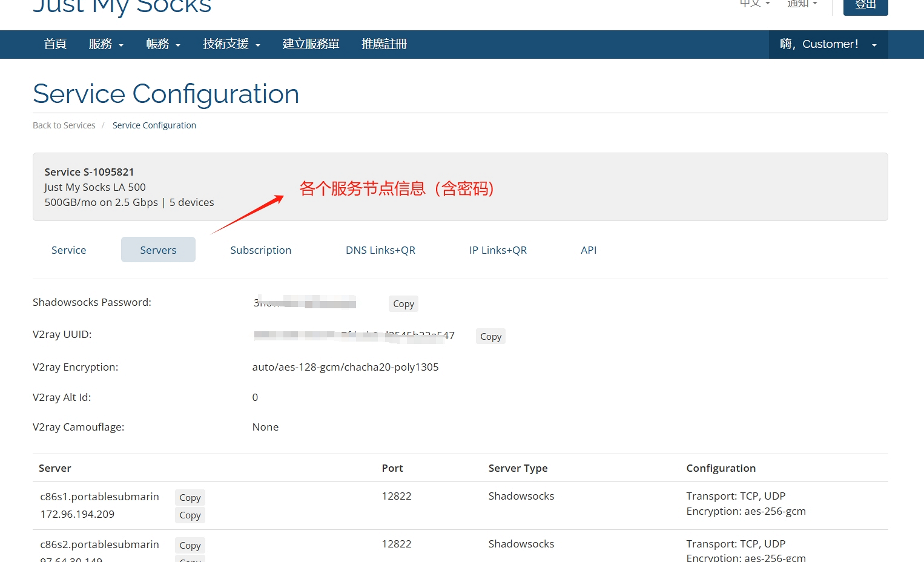Open the 服務 dropdown menu
This screenshot has width=924, height=562.
106,44
